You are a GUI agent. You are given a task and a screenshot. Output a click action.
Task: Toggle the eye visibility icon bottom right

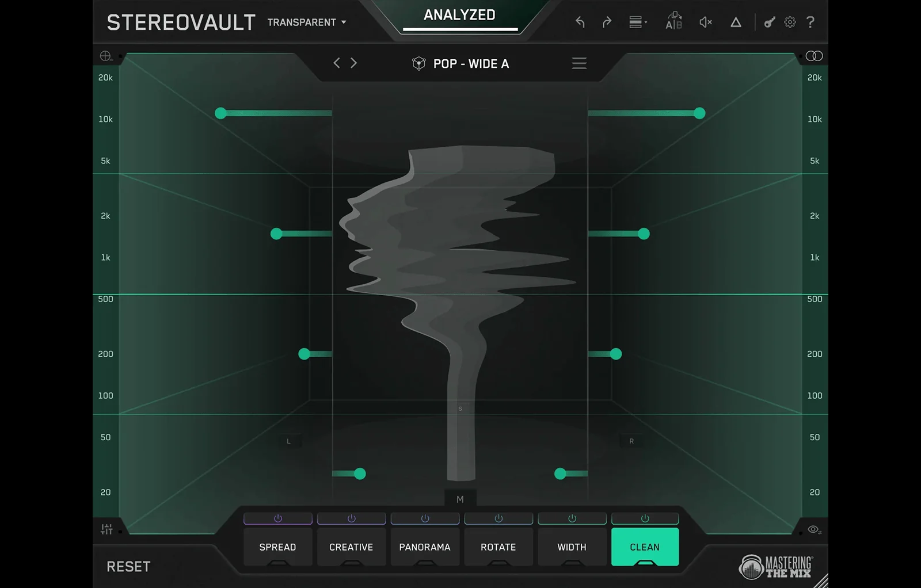(814, 529)
